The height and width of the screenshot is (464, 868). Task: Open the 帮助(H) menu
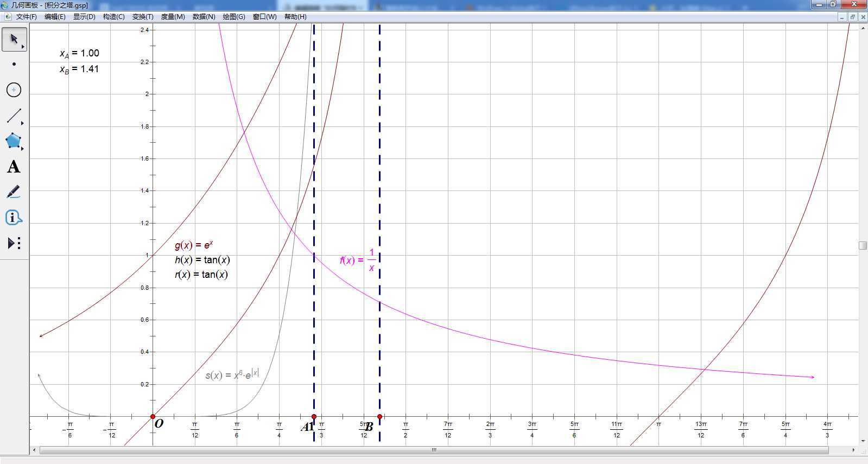pyautogui.click(x=295, y=17)
